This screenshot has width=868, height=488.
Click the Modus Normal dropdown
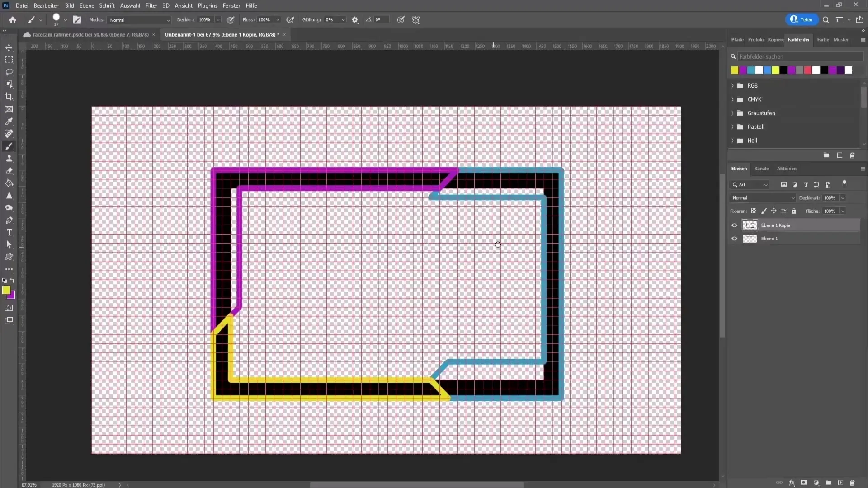(138, 20)
